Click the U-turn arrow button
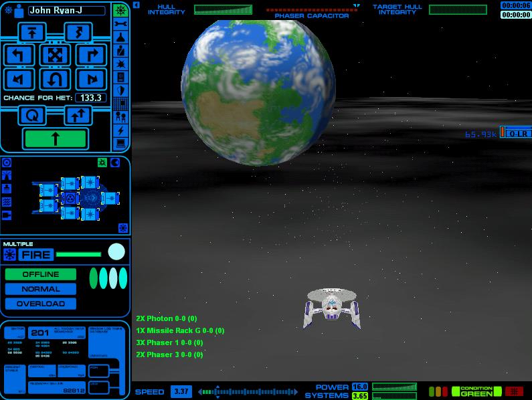 coord(55,79)
